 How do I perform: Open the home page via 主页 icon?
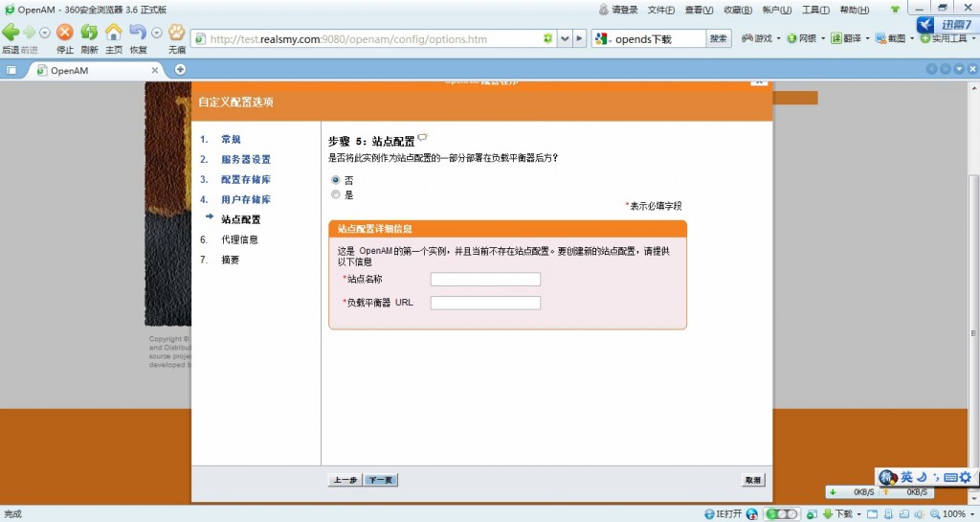(x=114, y=32)
